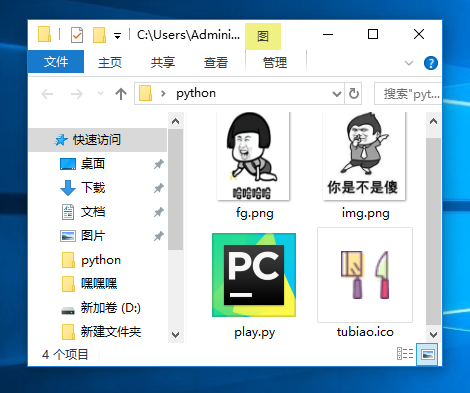
Task: Click the fg.png file name
Action: (255, 213)
